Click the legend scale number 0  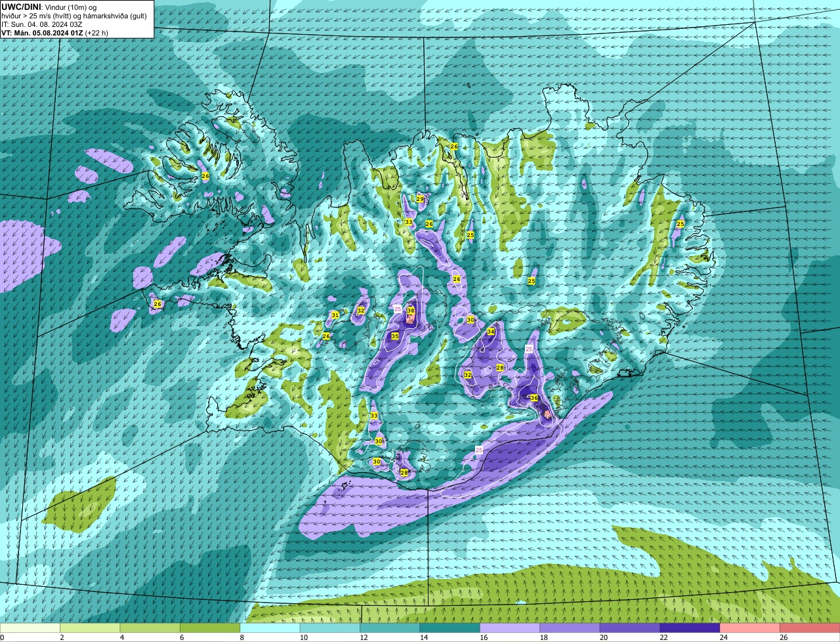[x=2, y=637]
